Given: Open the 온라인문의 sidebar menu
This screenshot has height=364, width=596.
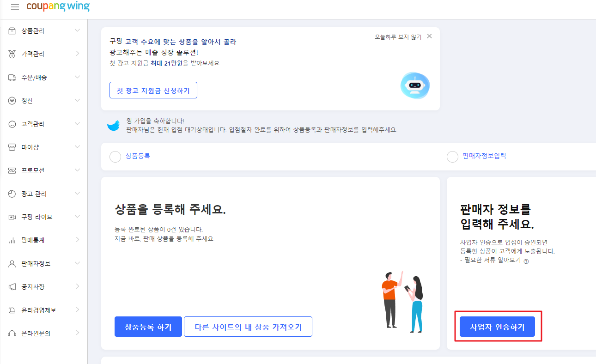Looking at the screenshot, I should [x=44, y=333].
